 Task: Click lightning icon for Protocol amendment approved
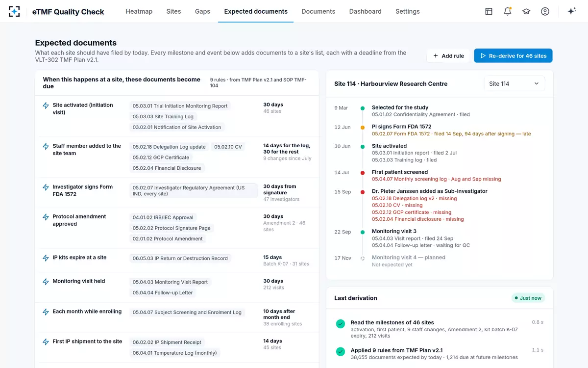pyautogui.click(x=46, y=217)
